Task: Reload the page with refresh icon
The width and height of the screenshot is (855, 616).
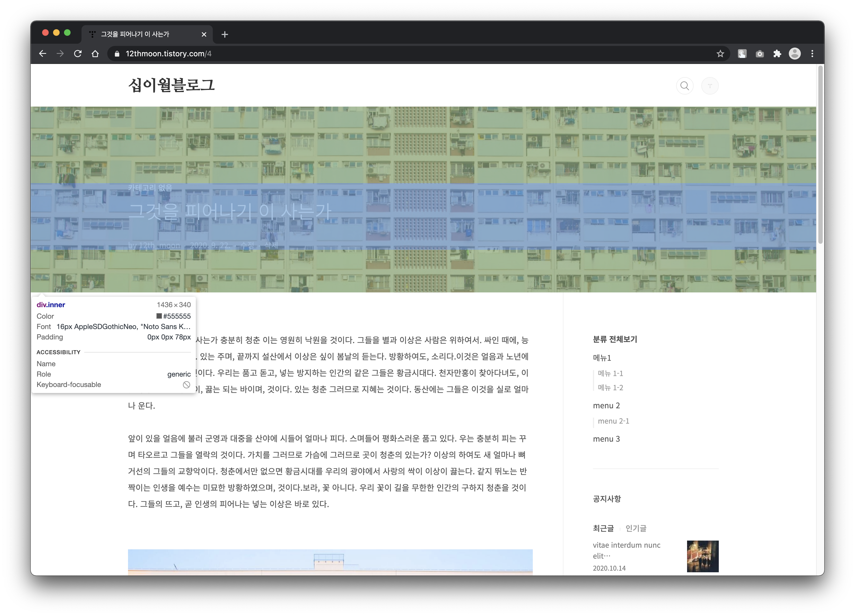Action: coord(78,54)
